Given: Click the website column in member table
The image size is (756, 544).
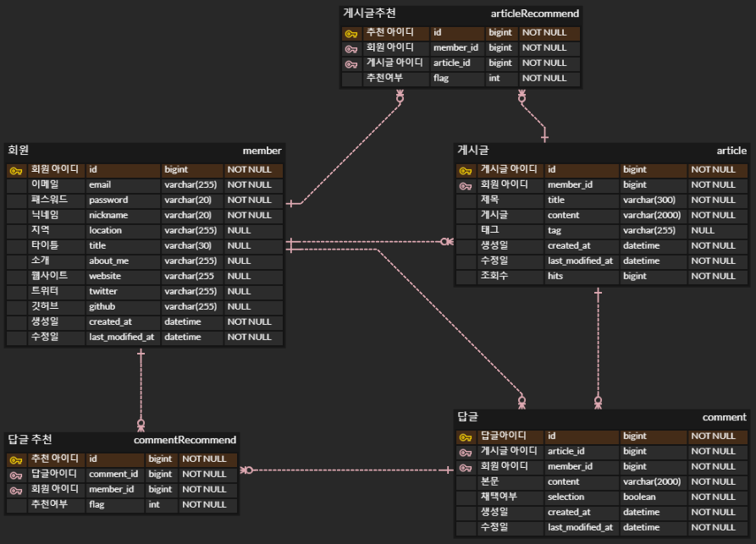Looking at the screenshot, I should (x=105, y=276).
